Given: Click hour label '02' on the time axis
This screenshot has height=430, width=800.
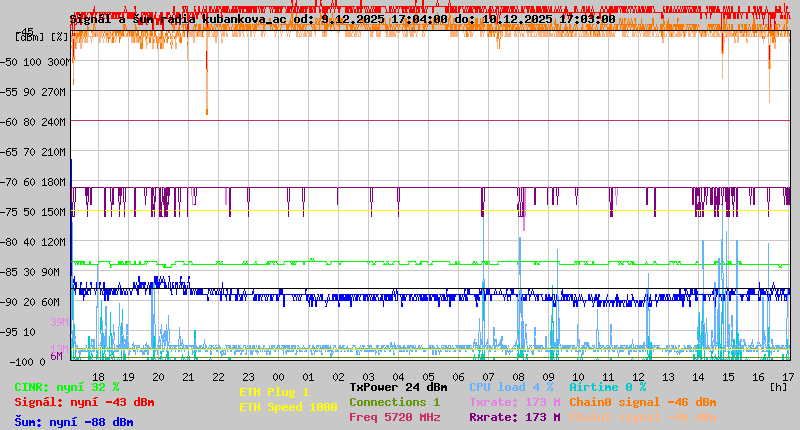Looking at the screenshot, I should click(x=338, y=377).
